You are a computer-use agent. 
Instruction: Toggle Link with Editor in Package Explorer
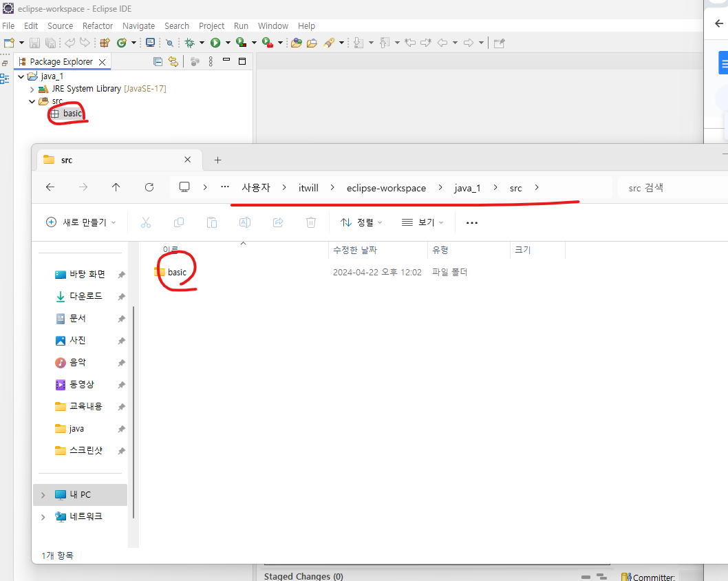[173, 61]
